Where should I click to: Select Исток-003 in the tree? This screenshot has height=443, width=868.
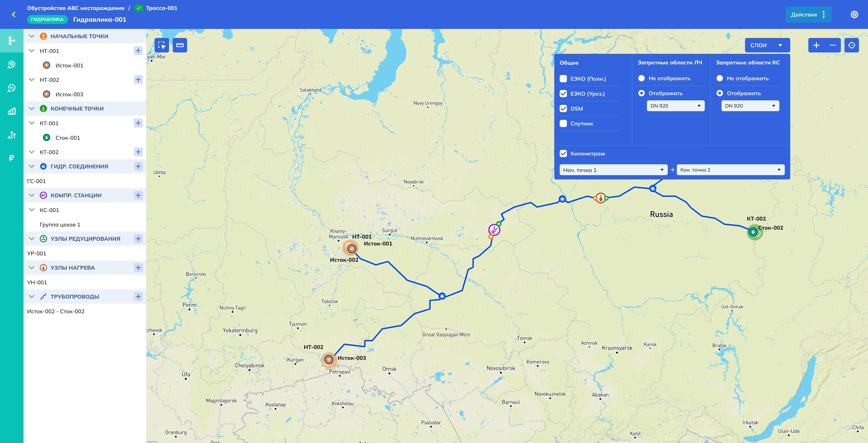(69, 94)
